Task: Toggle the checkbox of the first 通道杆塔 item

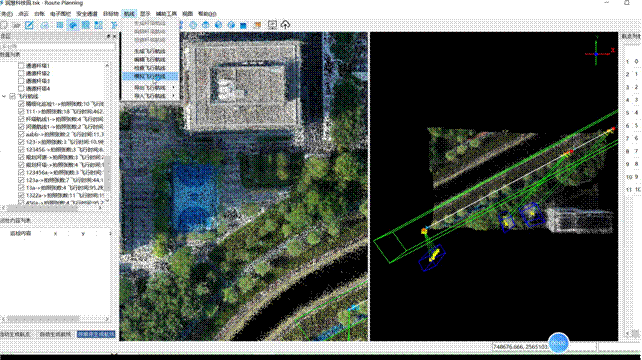Action: [21, 66]
